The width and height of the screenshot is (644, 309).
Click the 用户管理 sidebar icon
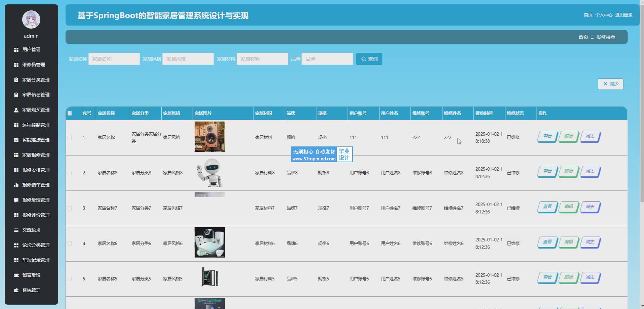click(16, 50)
